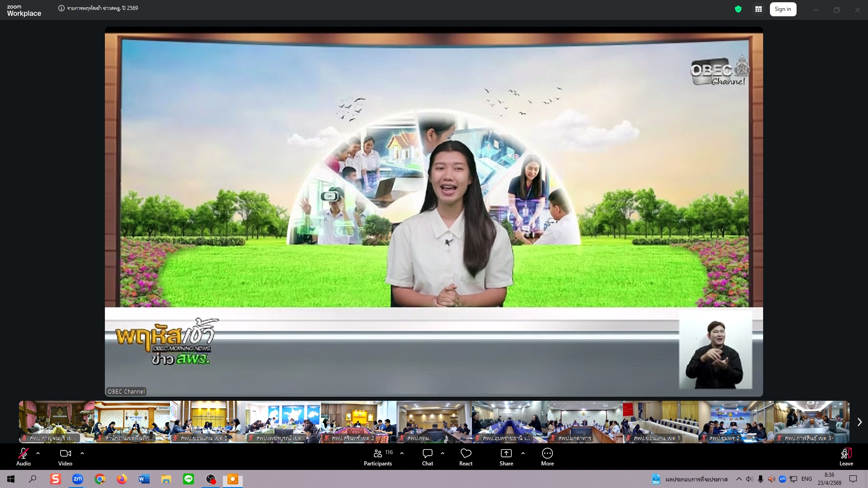Screen dimensions: 868x488
Task: Expand video options arrow
Action: pos(82,453)
